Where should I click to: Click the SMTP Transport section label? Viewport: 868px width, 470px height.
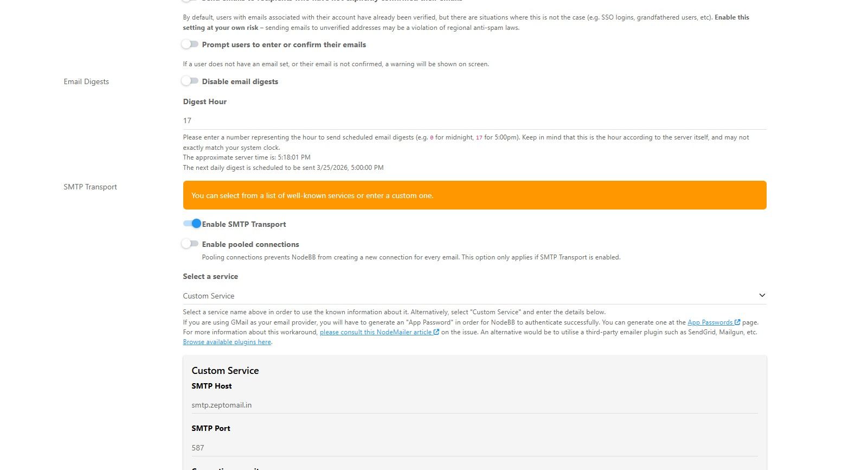[90, 187]
